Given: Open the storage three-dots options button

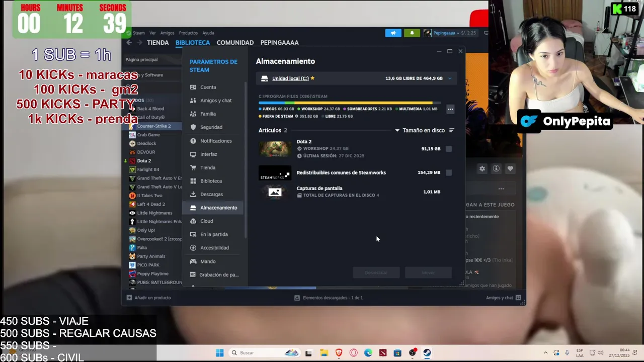Looking at the screenshot, I should (x=450, y=109).
